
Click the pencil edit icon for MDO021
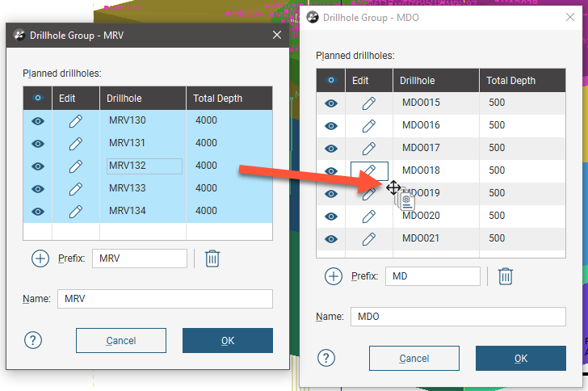(368, 238)
